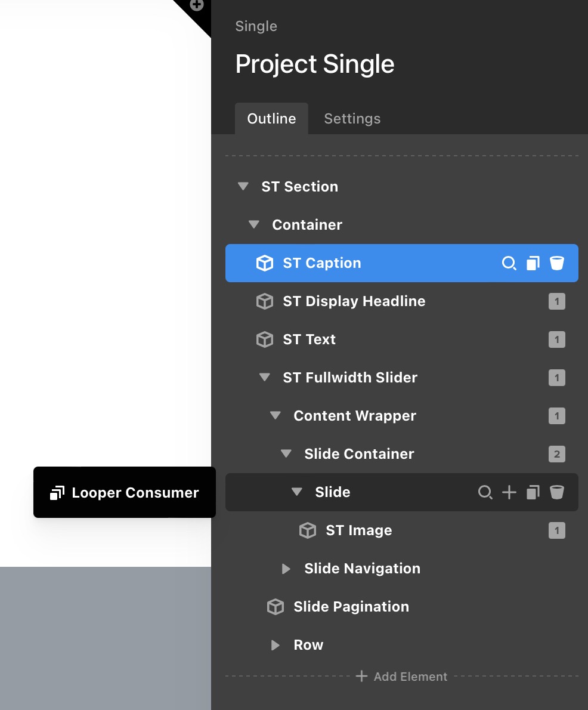
Task: Delete the Slide element using trash icon
Action: 556,492
